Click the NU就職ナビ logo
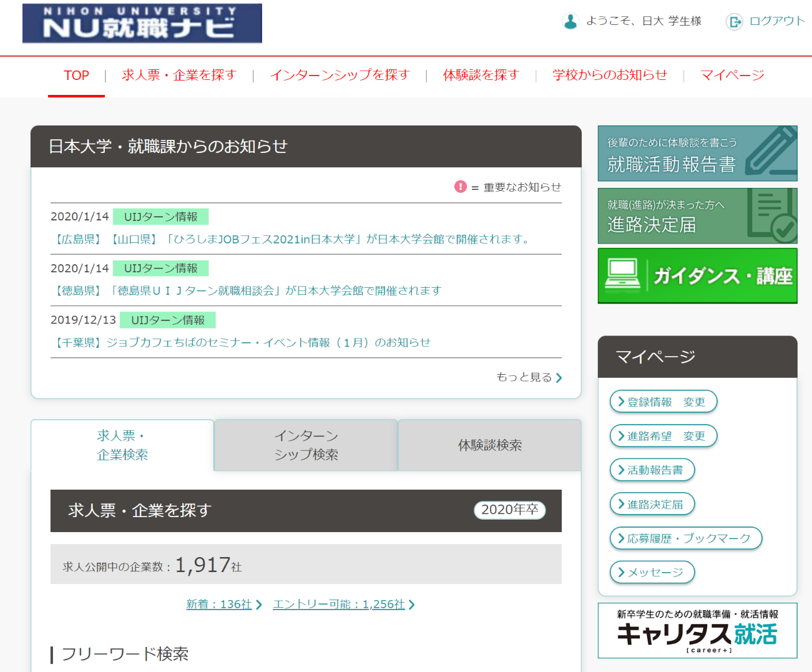The image size is (812, 672). point(142,23)
